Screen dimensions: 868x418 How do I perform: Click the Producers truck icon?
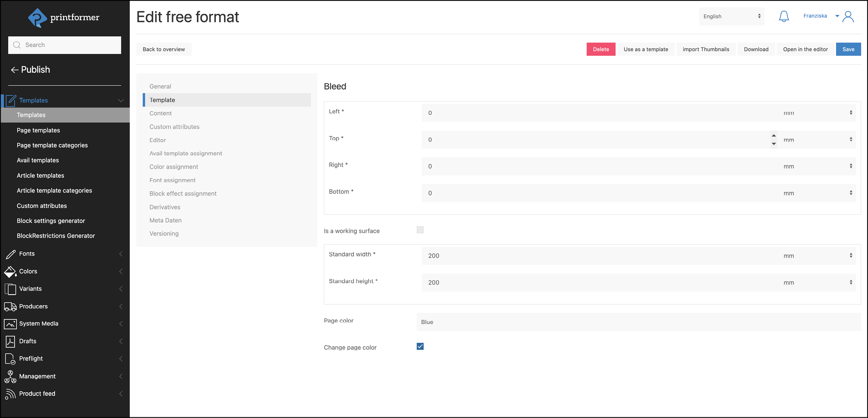click(x=10, y=307)
